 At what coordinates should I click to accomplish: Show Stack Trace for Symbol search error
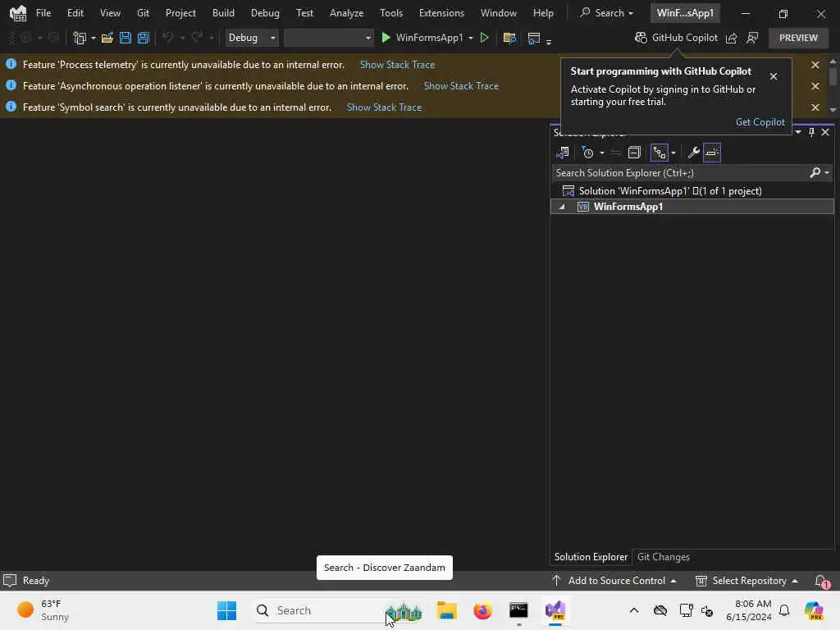pyautogui.click(x=384, y=107)
